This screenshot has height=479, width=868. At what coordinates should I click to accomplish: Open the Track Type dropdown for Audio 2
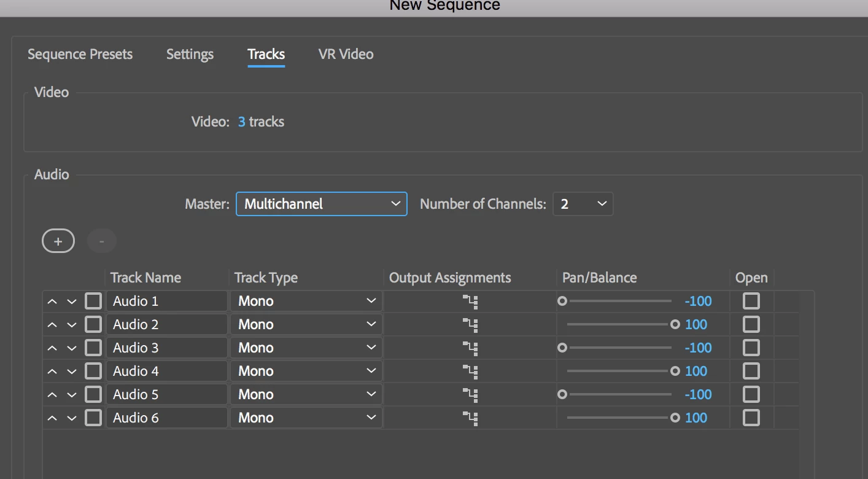tap(306, 324)
